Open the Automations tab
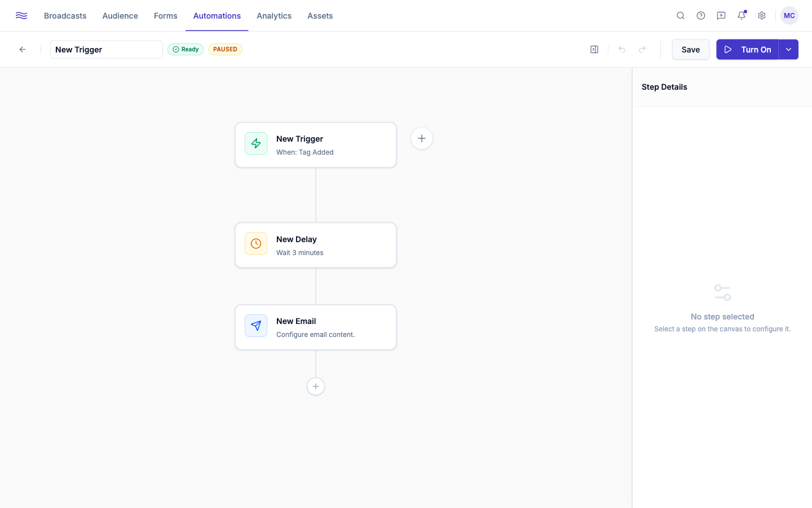The image size is (812, 508). click(217, 16)
